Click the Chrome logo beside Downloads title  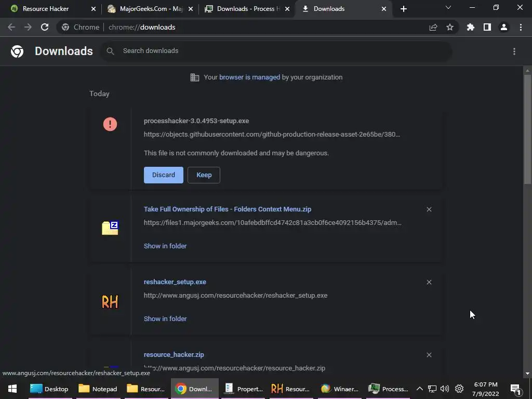click(17, 51)
